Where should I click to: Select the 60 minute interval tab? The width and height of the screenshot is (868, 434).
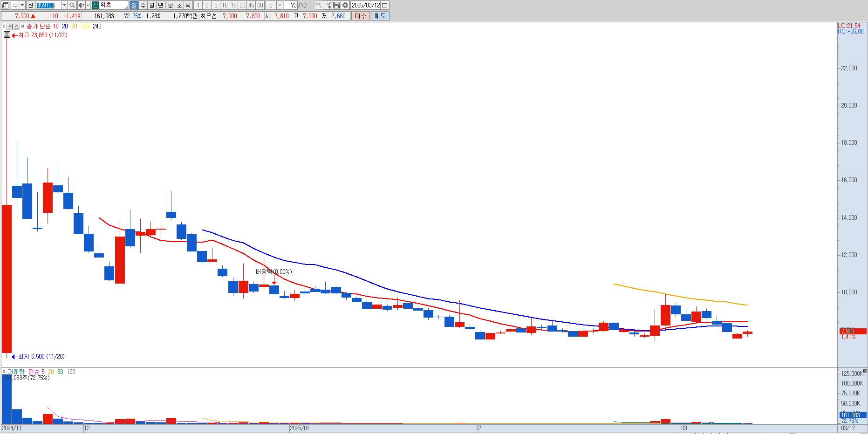click(x=260, y=5)
